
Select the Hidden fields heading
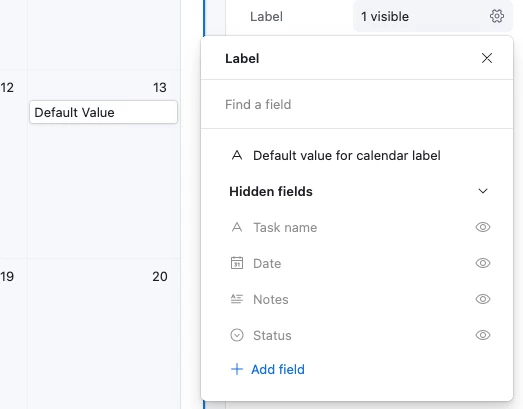pyautogui.click(x=271, y=191)
